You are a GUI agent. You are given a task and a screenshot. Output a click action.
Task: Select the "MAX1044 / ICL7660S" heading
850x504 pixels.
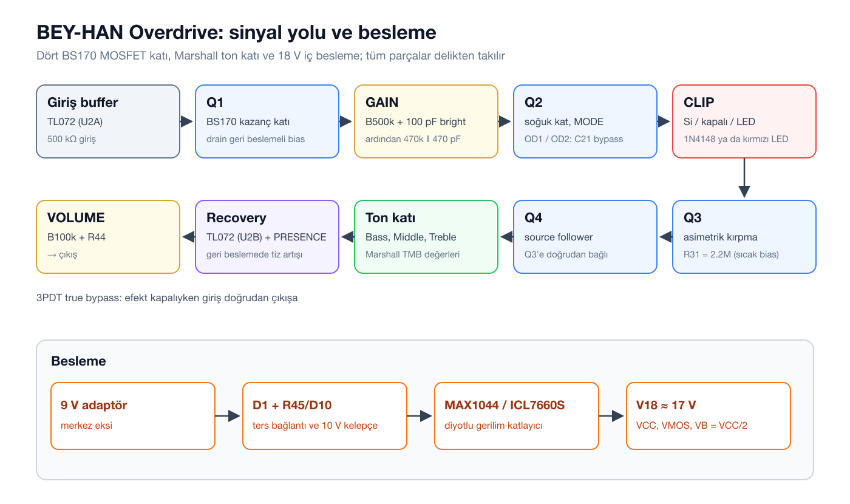(505, 405)
